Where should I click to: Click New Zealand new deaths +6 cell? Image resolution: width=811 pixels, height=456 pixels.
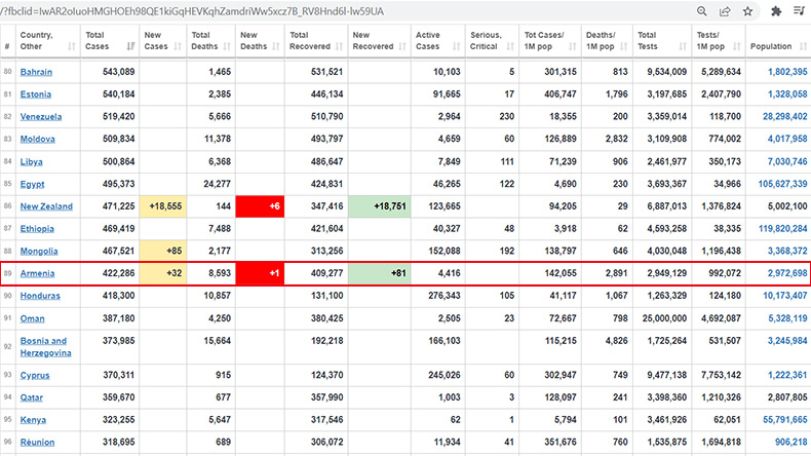pyautogui.click(x=260, y=206)
